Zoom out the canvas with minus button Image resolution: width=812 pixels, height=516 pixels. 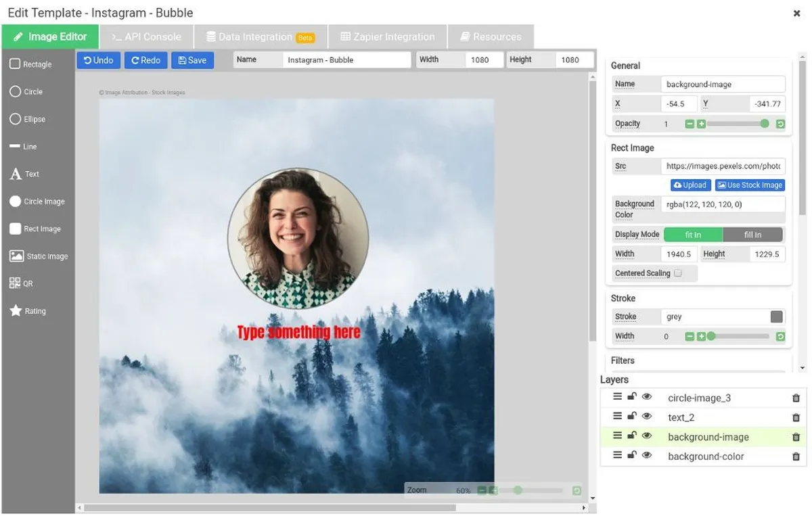pos(482,490)
